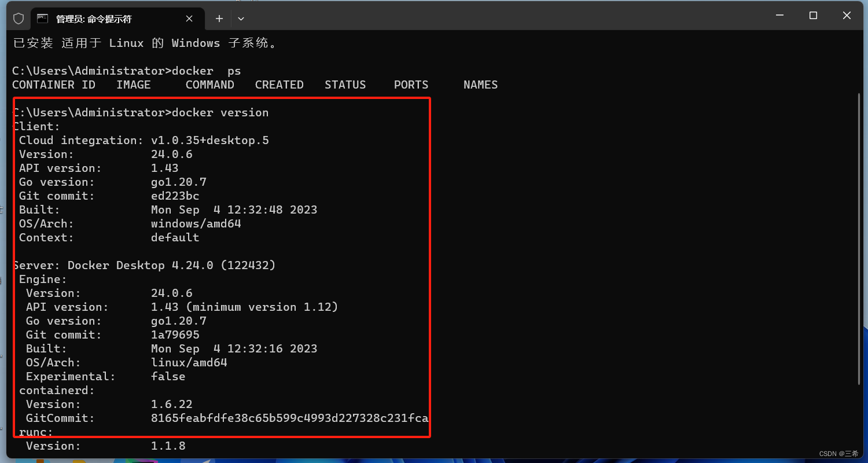868x463 pixels.
Task: Click the CONTAINER ID column header
Action: tap(54, 84)
